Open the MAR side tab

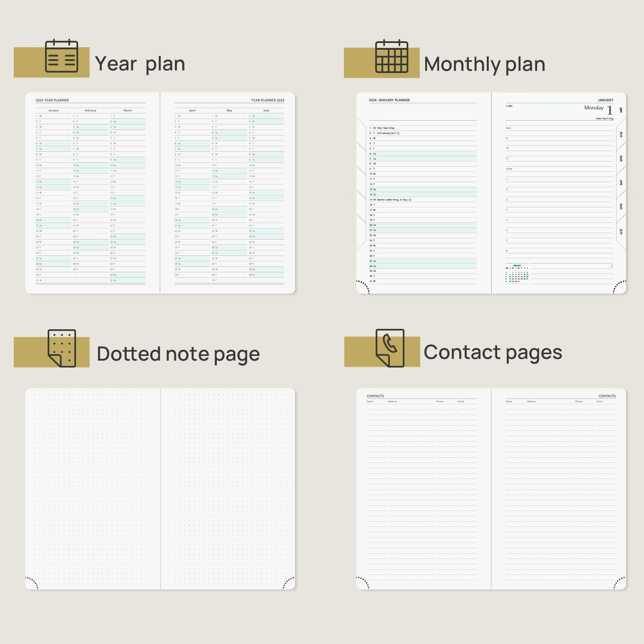pos(621,158)
